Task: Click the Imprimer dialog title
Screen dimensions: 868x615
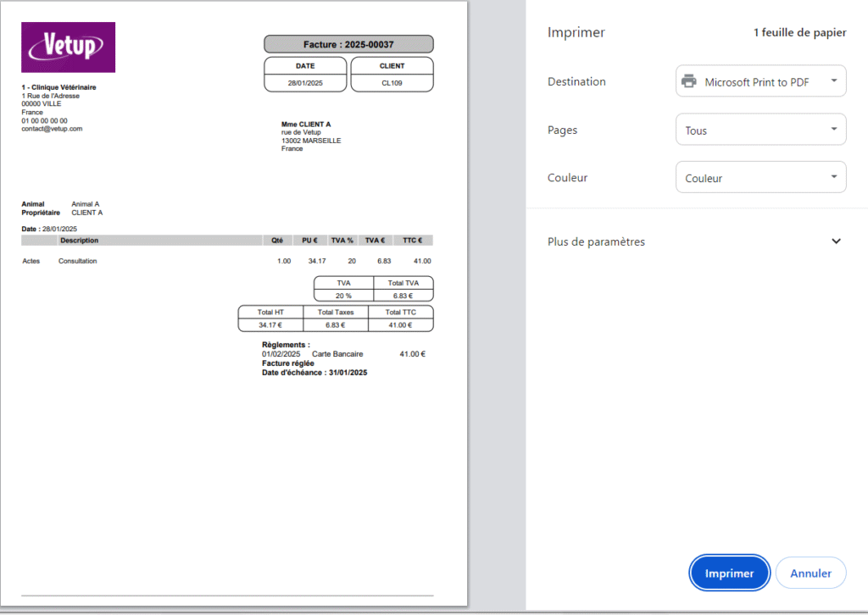Action: (576, 33)
